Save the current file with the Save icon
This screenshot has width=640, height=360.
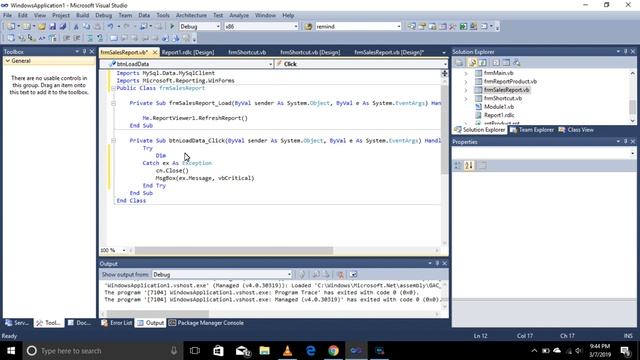[53, 27]
